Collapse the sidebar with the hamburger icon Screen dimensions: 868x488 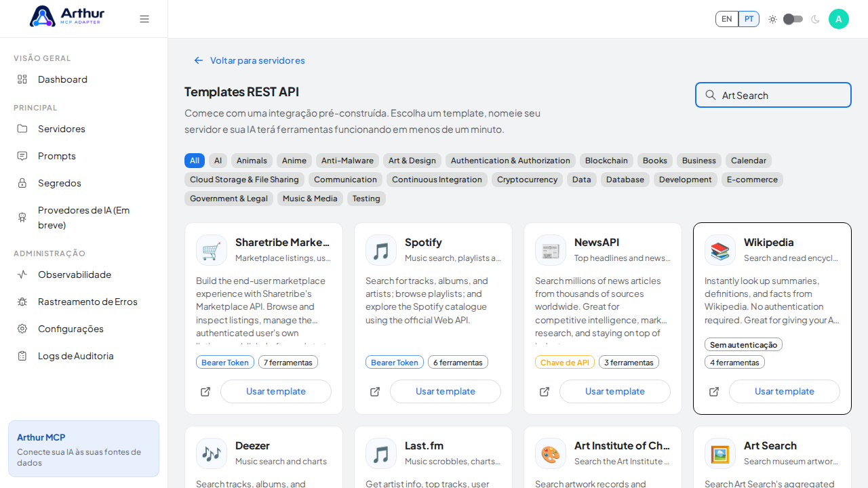pyautogui.click(x=144, y=19)
